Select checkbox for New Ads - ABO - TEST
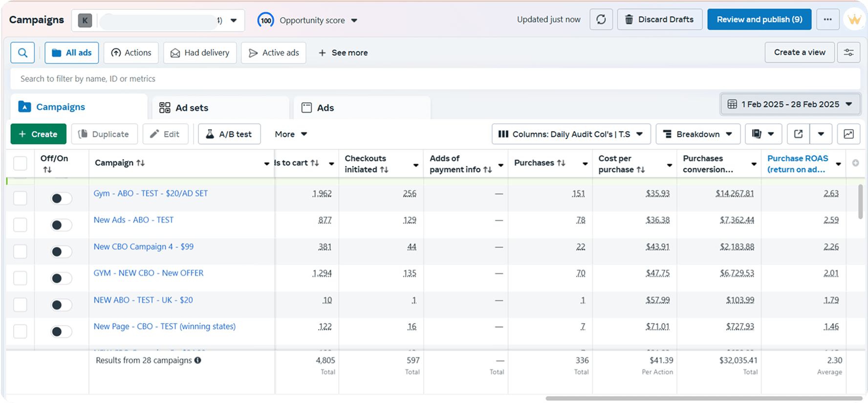Screen dimensions: 868x403 [x=20, y=225]
